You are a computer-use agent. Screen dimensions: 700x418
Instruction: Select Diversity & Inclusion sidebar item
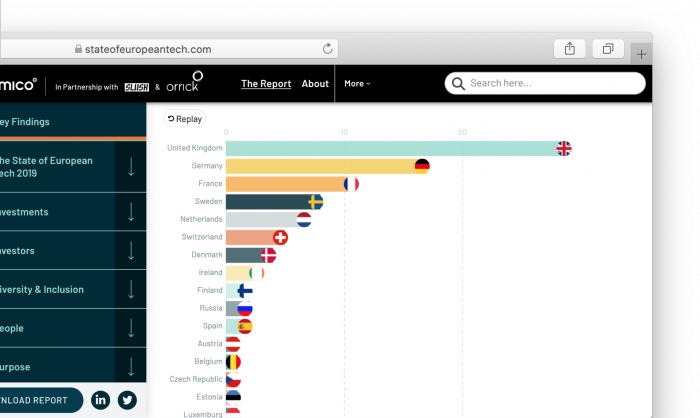click(57, 289)
